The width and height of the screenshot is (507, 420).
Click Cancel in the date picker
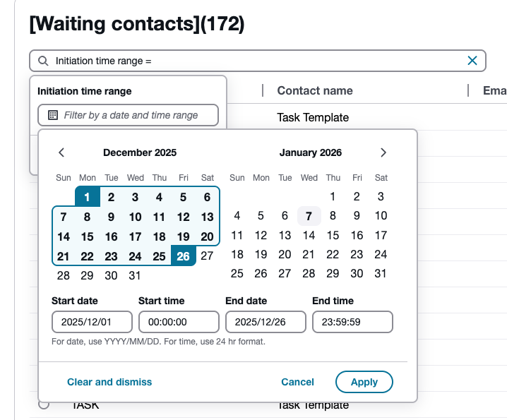pos(297,382)
